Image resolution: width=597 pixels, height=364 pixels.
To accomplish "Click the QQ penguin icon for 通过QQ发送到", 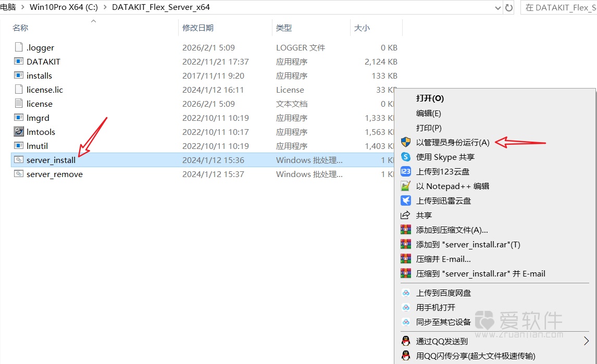I will pos(406,341).
